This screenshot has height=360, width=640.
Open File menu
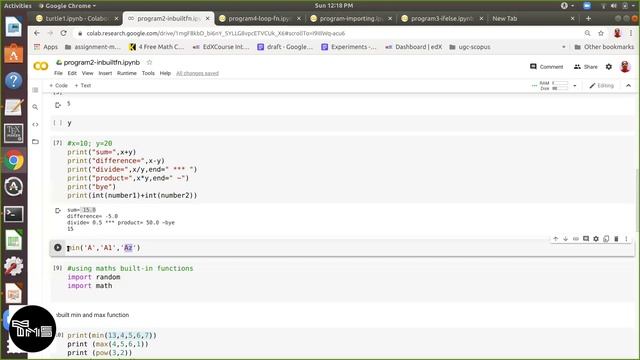click(x=58, y=73)
